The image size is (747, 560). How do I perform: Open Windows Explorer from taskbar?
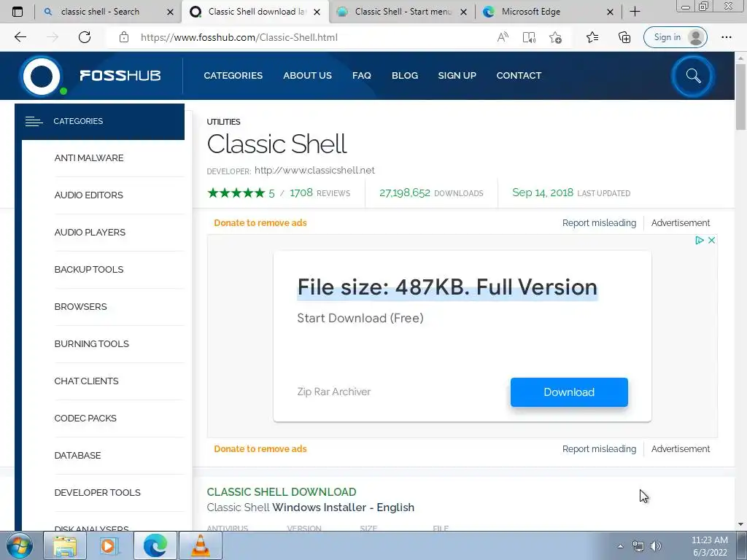click(x=65, y=545)
